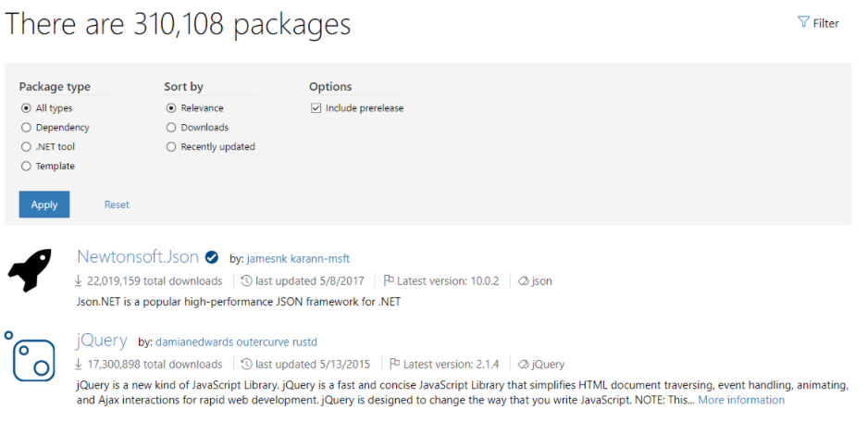The width and height of the screenshot is (868, 422).
Task: View owner jamesnk profile
Action: tap(267, 258)
